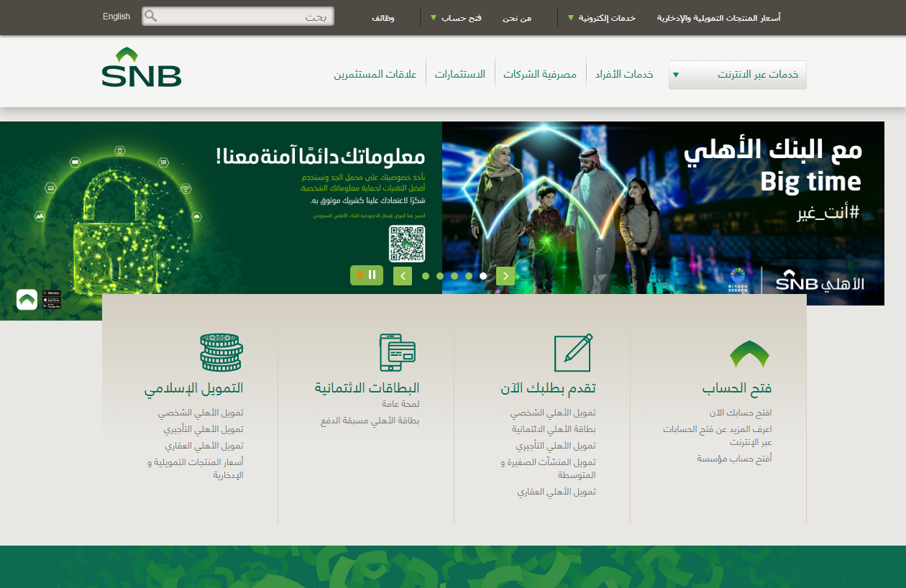Switch language to English
The height and width of the screenshot is (588, 906).
tap(116, 16)
